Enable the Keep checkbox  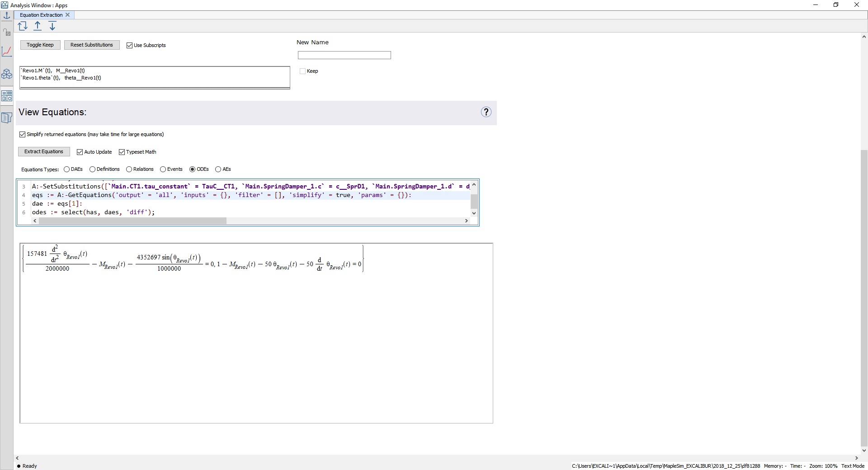pos(303,71)
